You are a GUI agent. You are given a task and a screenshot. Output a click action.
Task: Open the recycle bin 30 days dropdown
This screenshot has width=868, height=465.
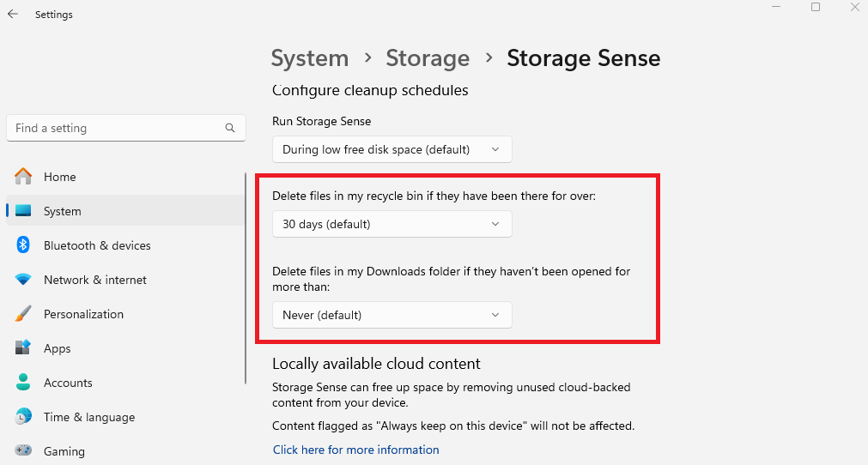pyautogui.click(x=392, y=224)
